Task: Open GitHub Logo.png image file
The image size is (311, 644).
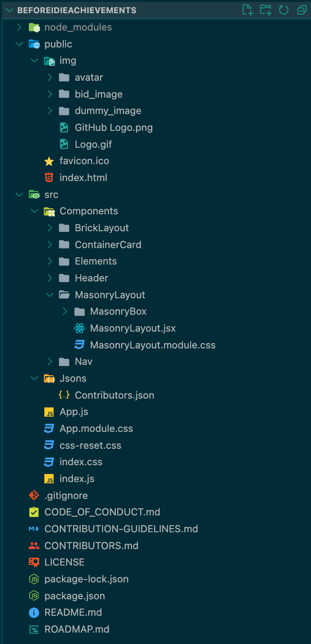Action: pyautogui.click(x=114, y=127)
